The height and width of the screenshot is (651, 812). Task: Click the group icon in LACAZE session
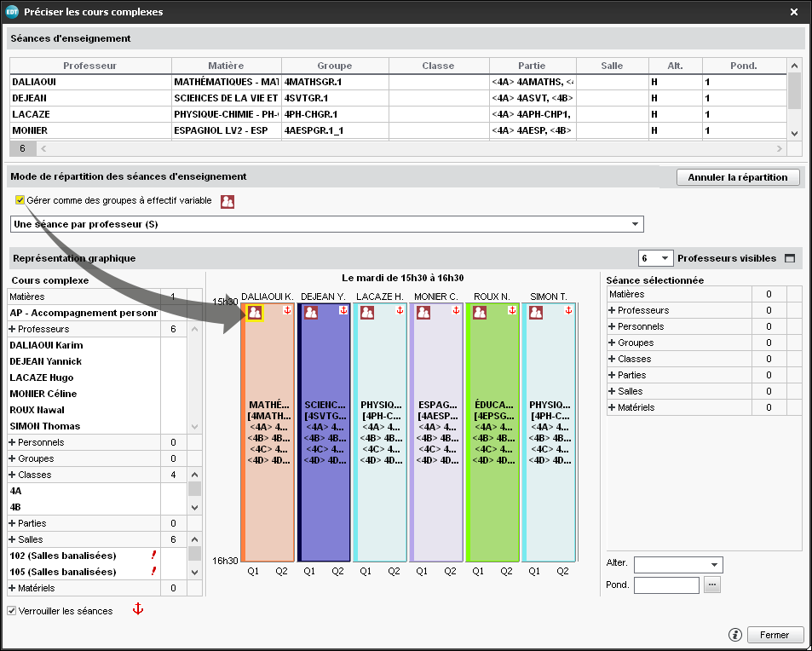coord(367,313)
